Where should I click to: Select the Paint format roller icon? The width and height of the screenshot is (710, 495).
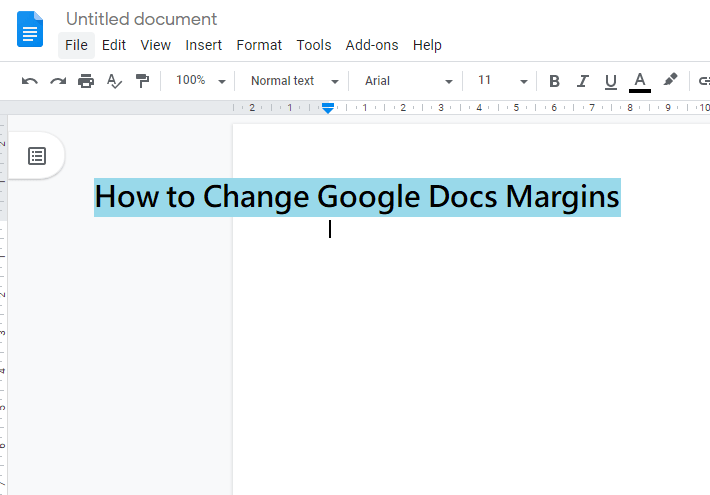coord(142,81)
